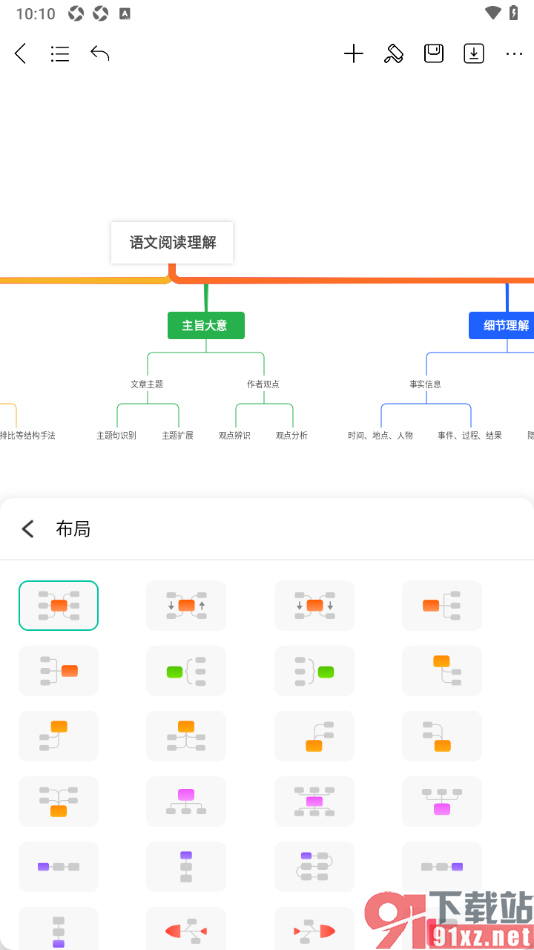Image resolution: width=534 pixels, height=950 pixels.
Task: Undo the last action
Action: click(99, 53)
